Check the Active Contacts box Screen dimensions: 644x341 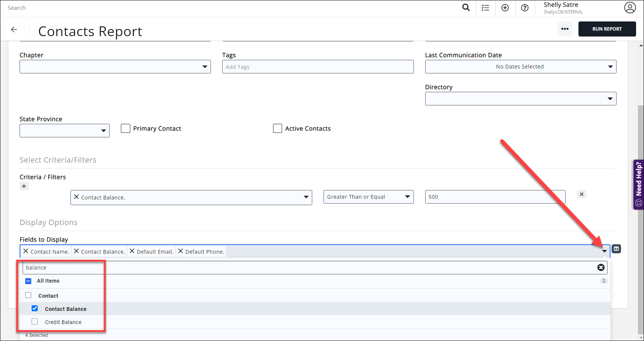(278, 128)
